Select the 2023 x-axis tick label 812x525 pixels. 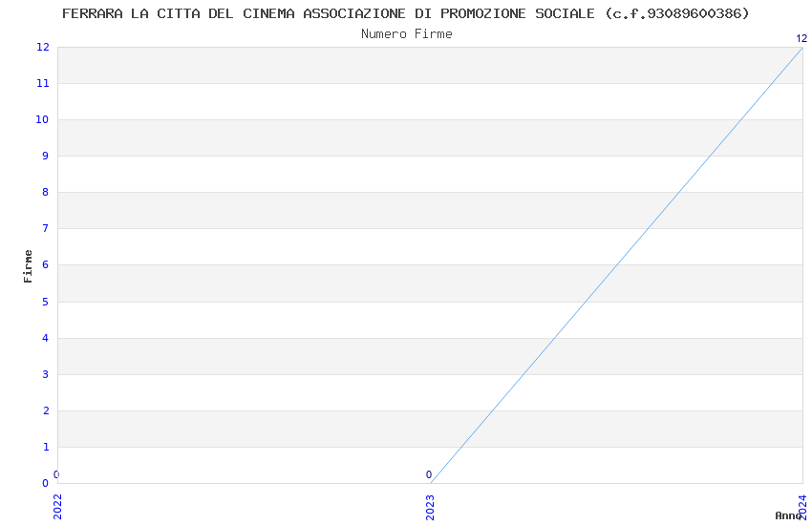tap(430, 507)
